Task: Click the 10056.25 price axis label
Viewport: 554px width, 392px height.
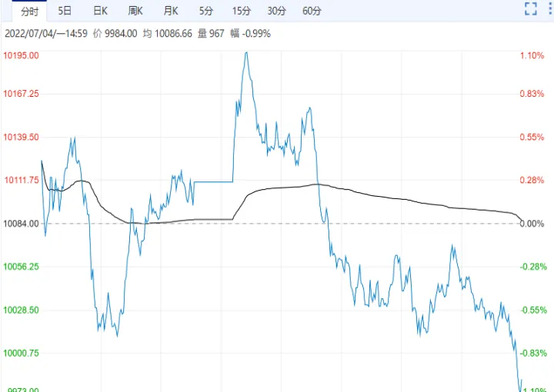Action: coord(22,267)
